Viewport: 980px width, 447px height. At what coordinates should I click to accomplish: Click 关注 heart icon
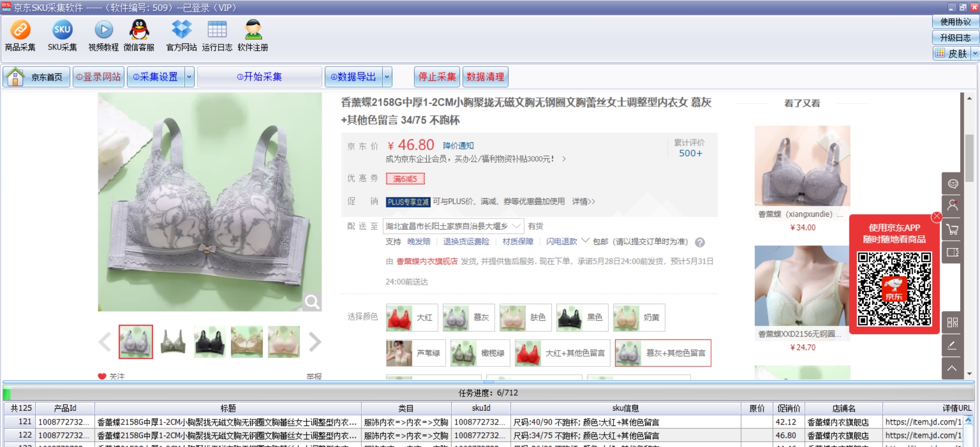102,376
